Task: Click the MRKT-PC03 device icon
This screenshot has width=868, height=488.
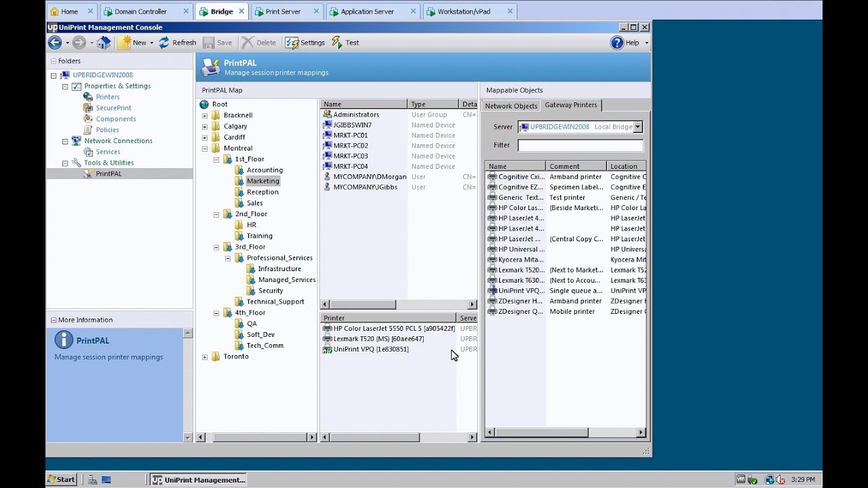Action: click(x=328, y=156)
